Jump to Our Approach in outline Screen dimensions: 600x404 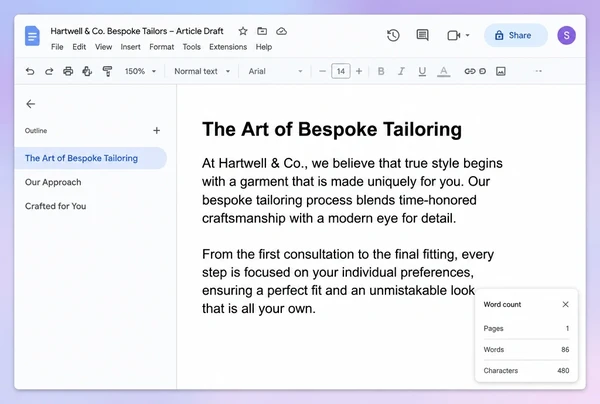point(53,182)
